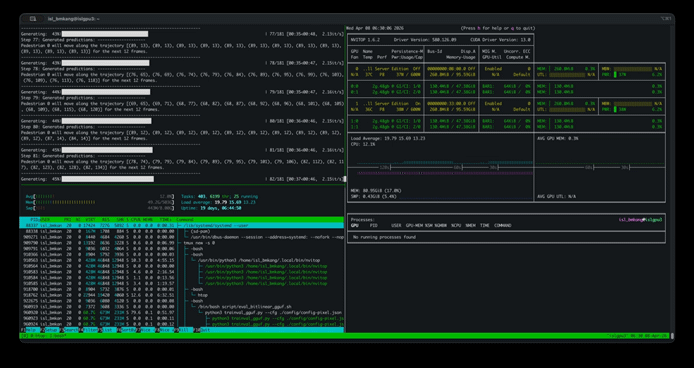
Task: Click GPU 0 PWR bar showing 37W
Action: [x=632, y=74]
